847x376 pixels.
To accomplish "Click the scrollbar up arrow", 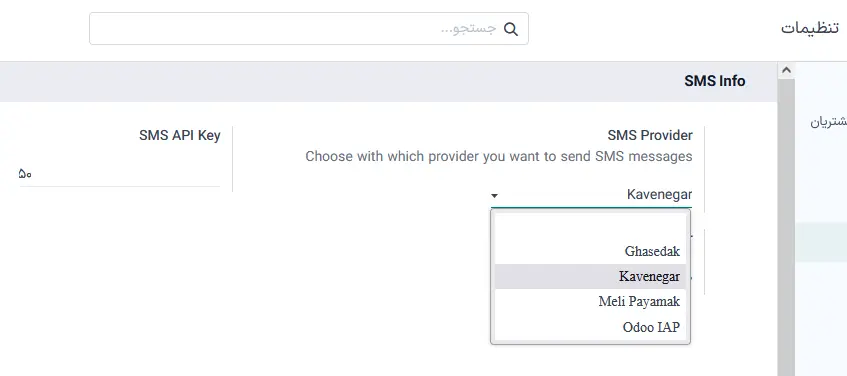I will [786, 70].
